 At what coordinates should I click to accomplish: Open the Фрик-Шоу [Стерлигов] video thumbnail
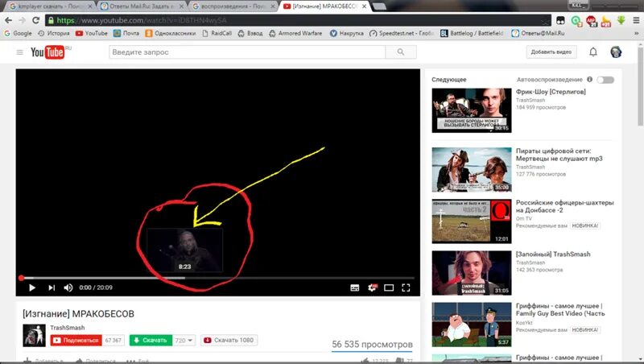[472, 110]
